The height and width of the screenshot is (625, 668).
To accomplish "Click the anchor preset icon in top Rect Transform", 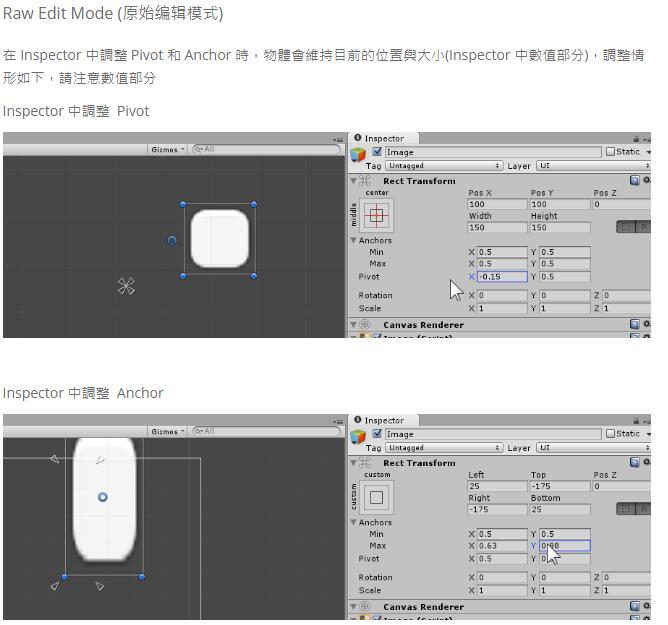I will point(377,216).
